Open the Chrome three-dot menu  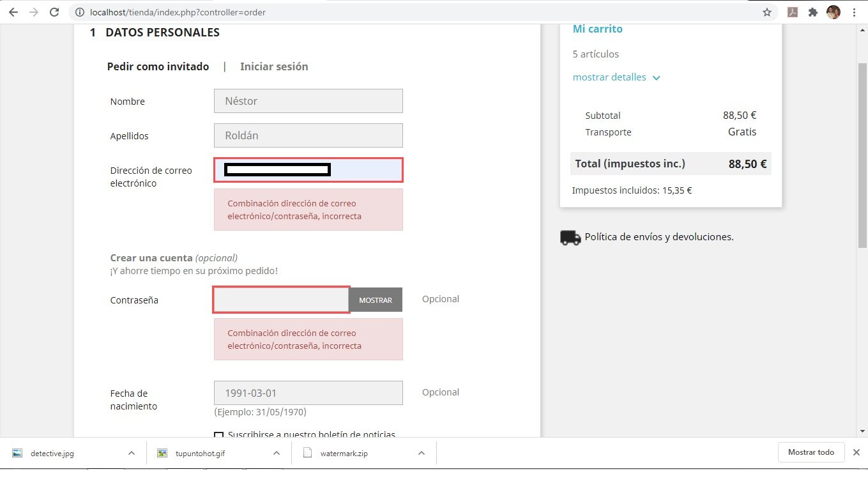click(855, 12)
